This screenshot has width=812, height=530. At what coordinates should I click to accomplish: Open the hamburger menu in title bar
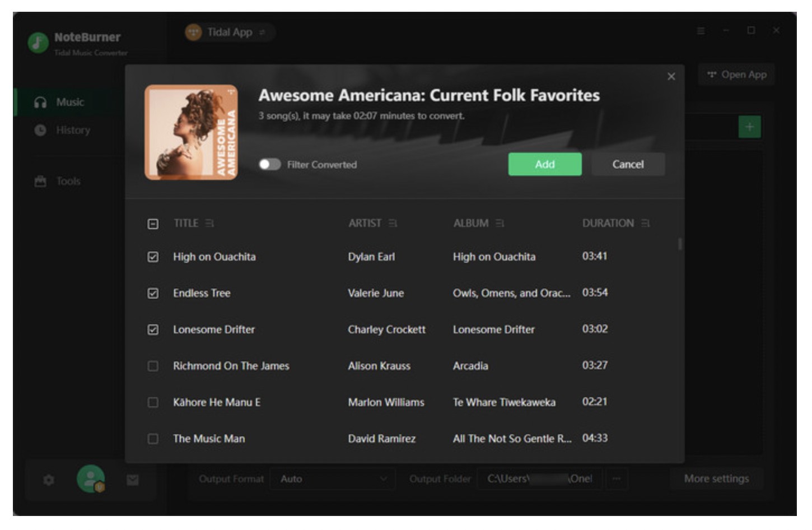pos(701,30)
